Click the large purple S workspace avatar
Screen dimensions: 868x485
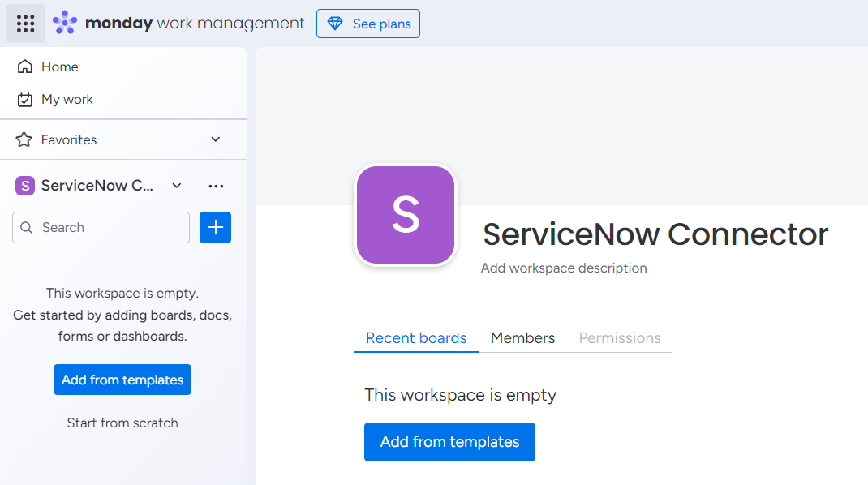(x=406, y=216)
